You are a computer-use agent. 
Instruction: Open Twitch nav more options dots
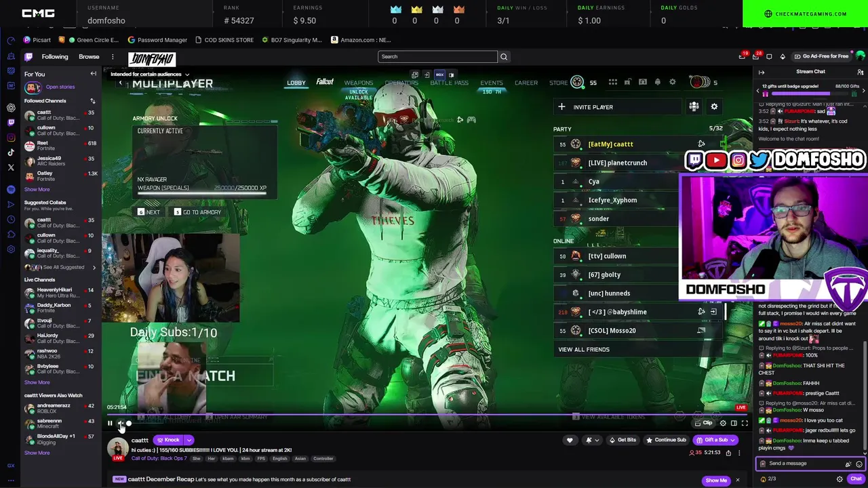[x=113, y=57]
